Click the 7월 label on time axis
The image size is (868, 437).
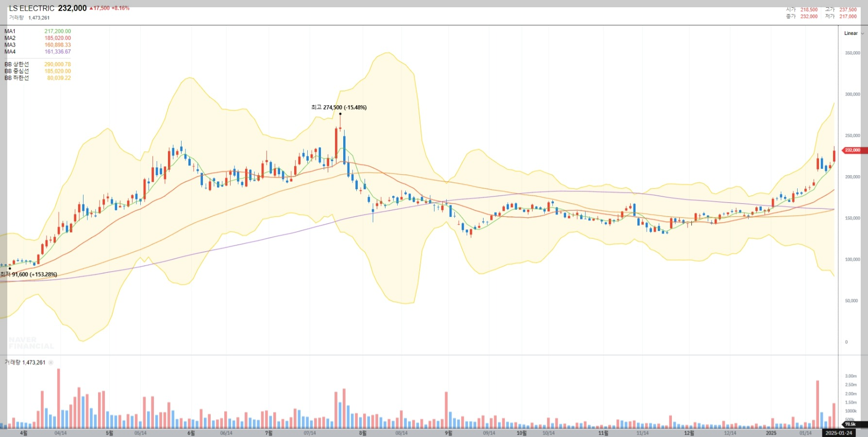pos(268,433)
